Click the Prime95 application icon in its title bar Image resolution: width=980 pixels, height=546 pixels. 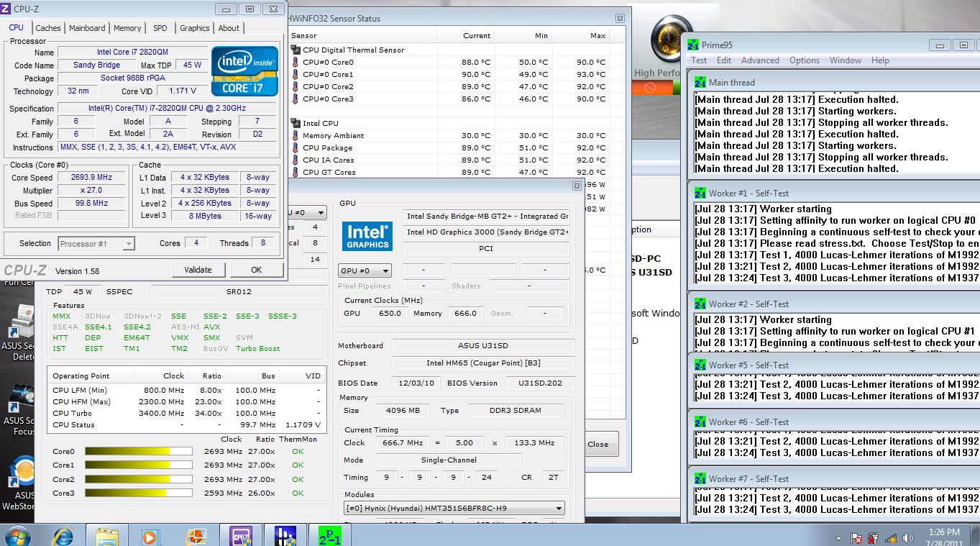click(x=693, y=45)
